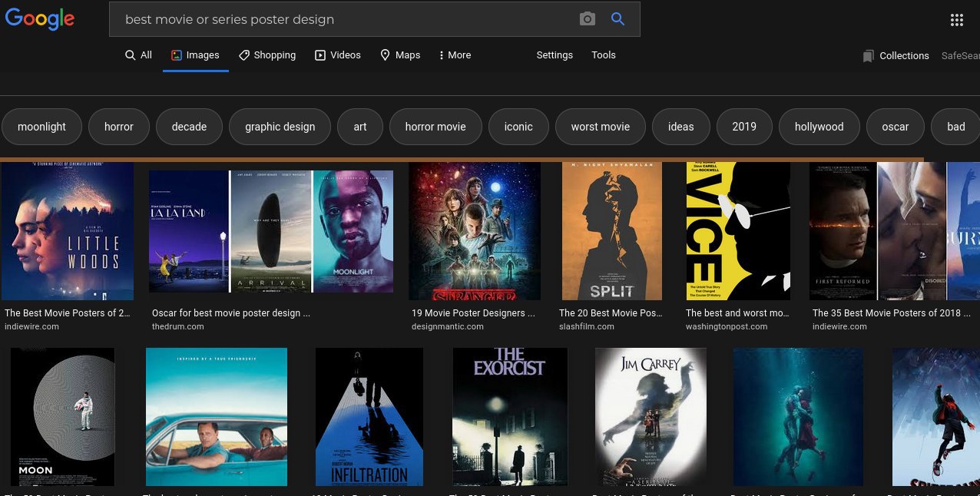The image size is (980, 496).
Task: Open the La La Land Arrival Moonlight image
Action: pyautogui.click(x=271, y=231)
